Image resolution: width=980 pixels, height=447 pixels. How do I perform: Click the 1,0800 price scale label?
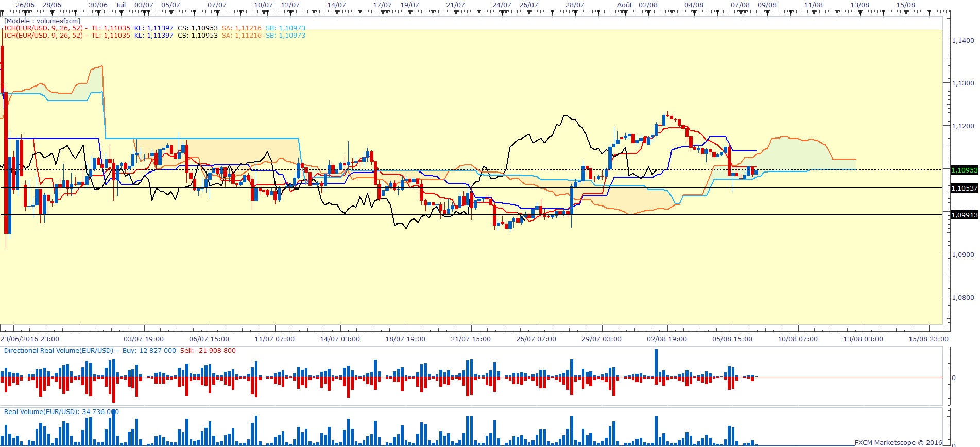pyautogui.click(x=963, y=298)
